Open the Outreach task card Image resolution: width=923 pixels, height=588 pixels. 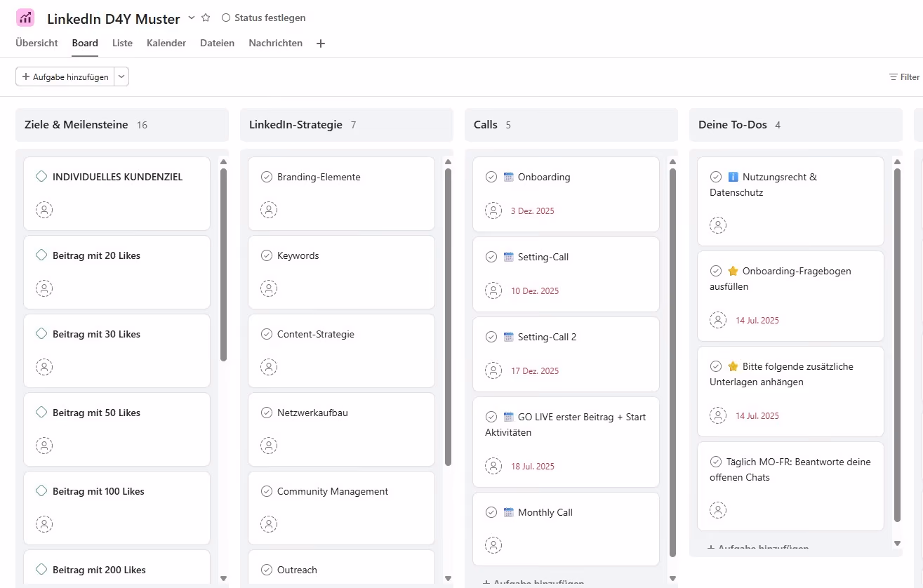pos(341,568)
